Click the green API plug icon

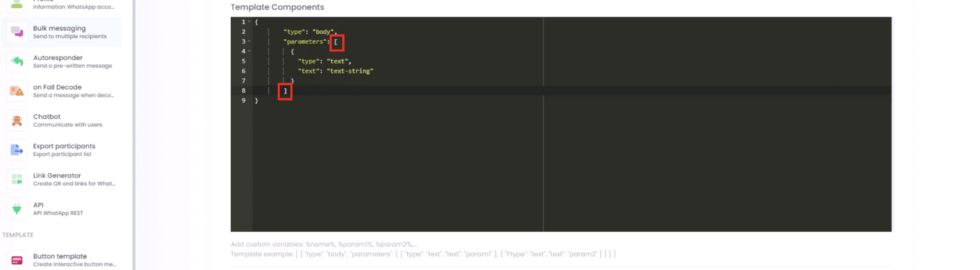point(17,209)
